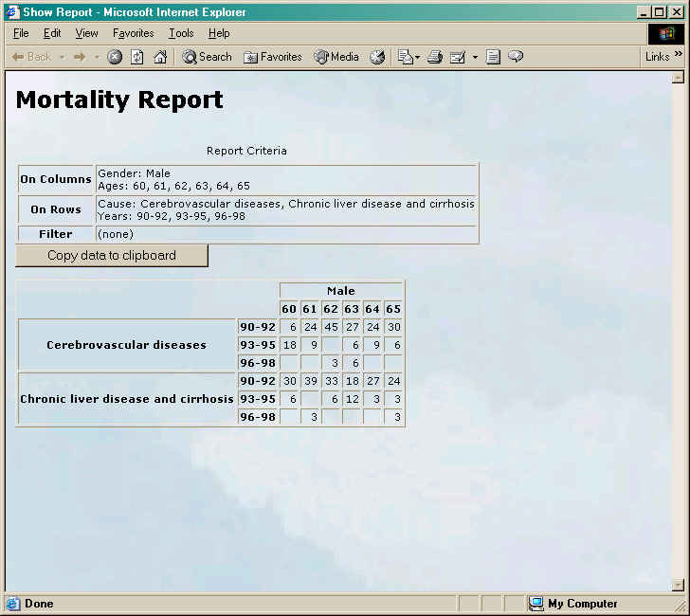Open the File menu
Viewport: 690px width, 616px height.
(21, 33)
